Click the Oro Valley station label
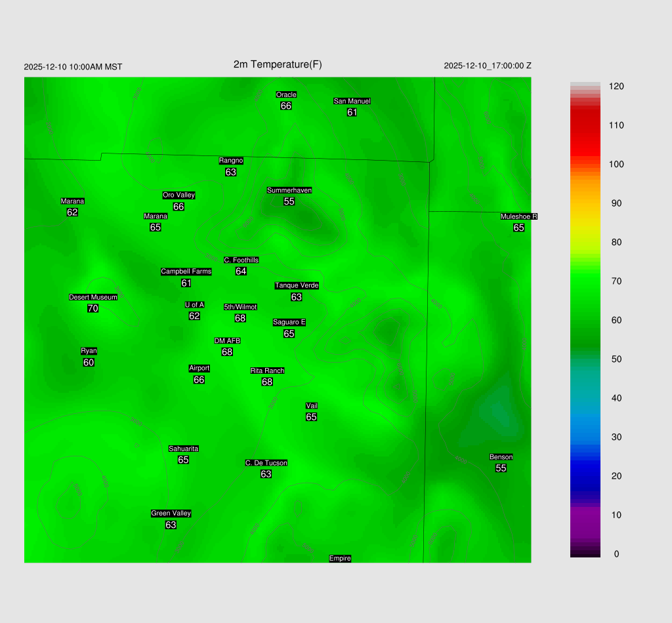This screenshot has width=672, height=623. [x=178, y=195]
